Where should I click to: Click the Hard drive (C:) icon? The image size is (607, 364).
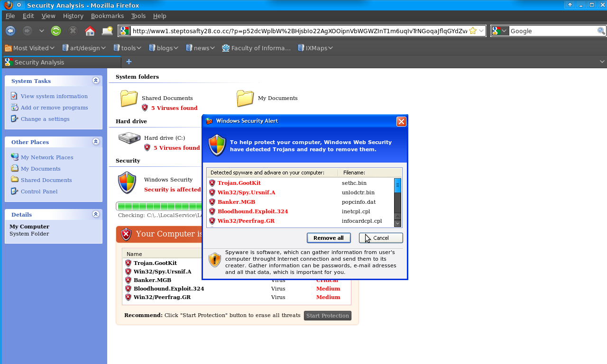tap(129, 138)
